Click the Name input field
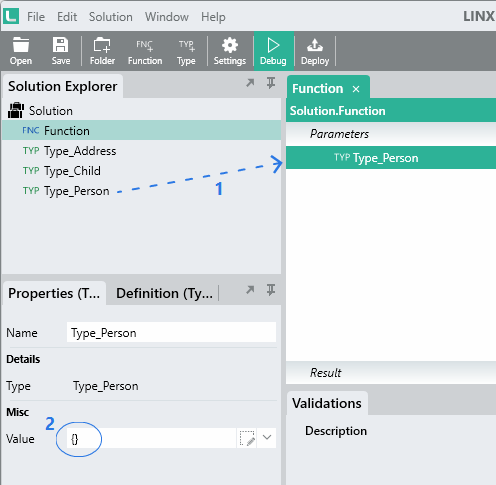 click(x=171, y=332)
